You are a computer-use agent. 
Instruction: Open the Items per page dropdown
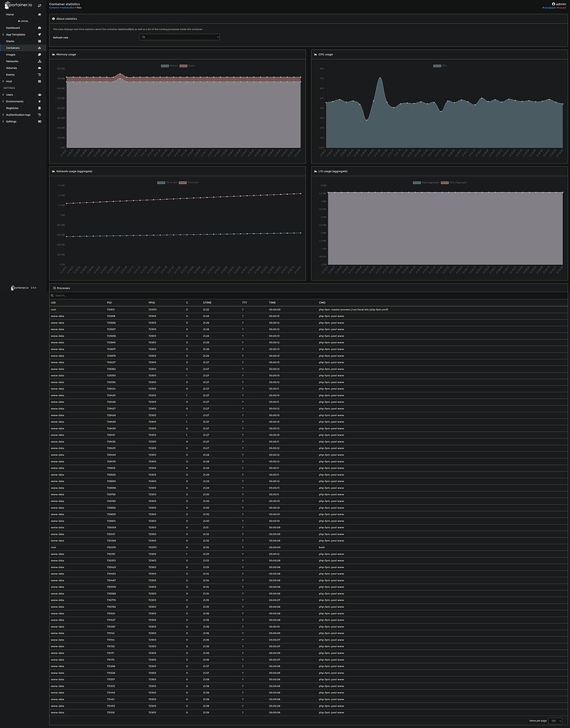[555, 721]
